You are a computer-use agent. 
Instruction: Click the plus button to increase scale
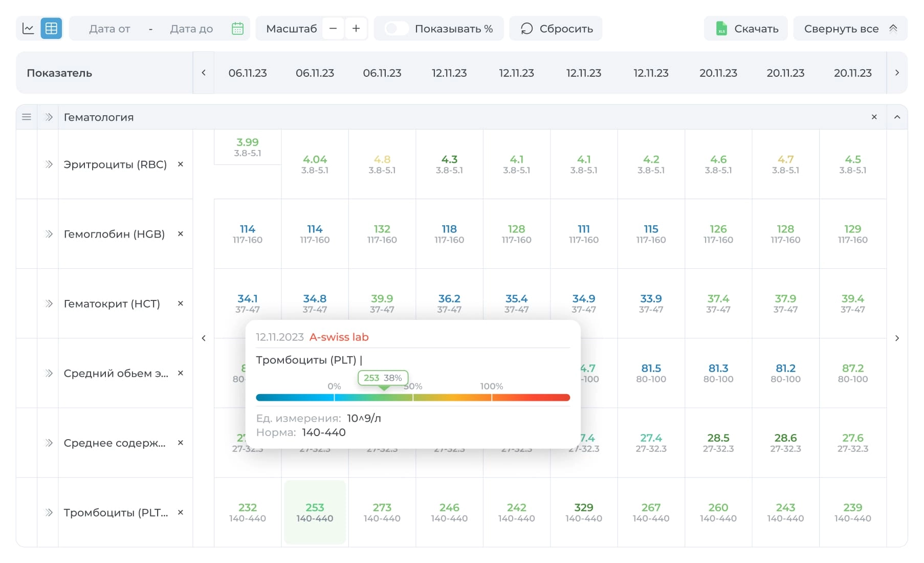(356, 29)
